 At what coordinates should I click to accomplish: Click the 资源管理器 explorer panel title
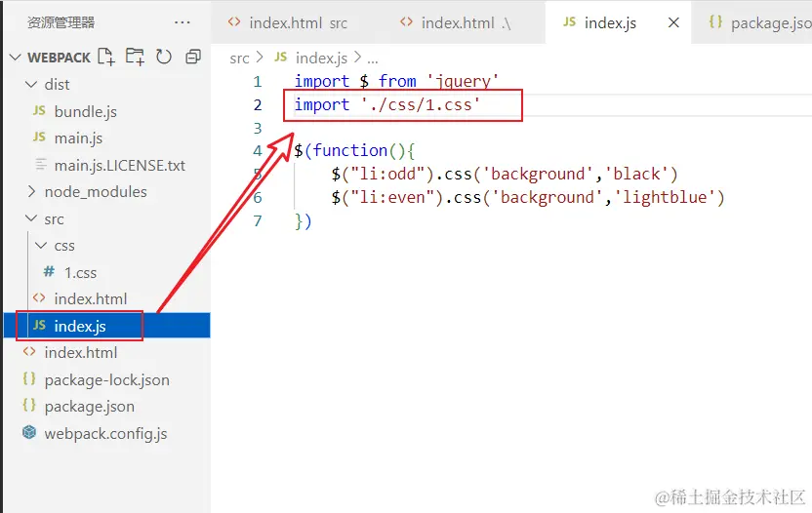pos(61,22)
